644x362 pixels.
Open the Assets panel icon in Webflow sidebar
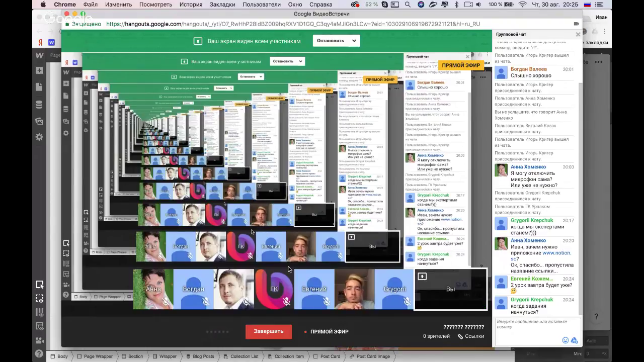[x=39, y=121]
